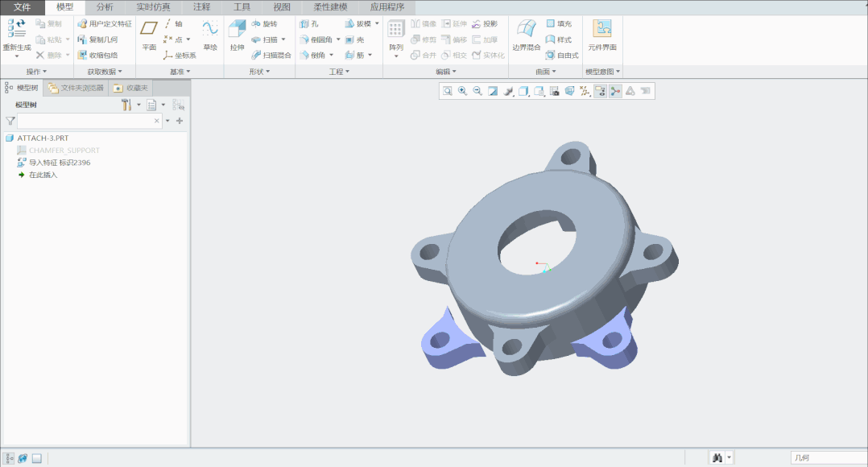Screen dimensions: 868x467
Task: Open the saved orientations dropdown icon
Action: [x=539, y=91]
